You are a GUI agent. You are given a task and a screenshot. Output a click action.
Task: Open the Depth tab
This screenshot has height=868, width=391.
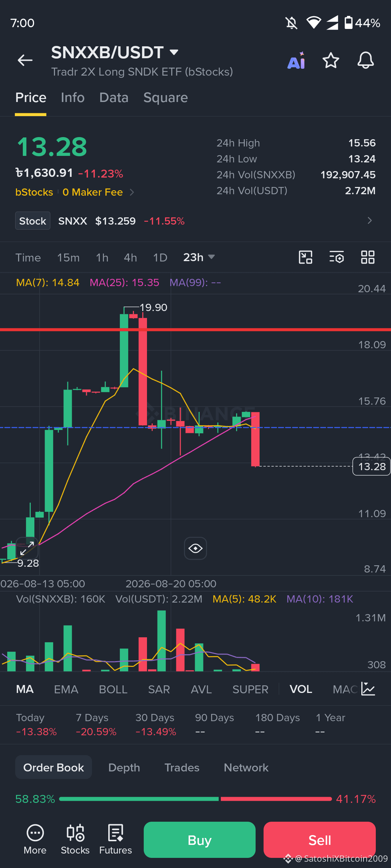[124, 767]
